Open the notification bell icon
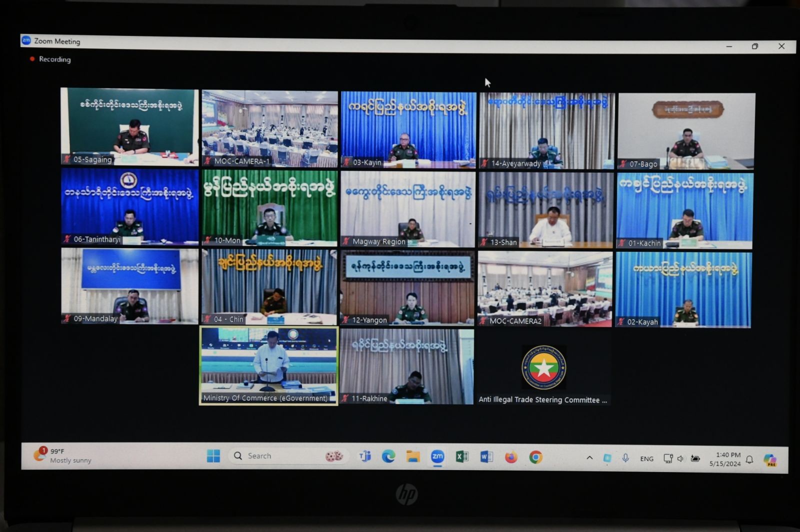Image resolution: width=800 pixels, height=532 pixels. [x=749, y=460]
